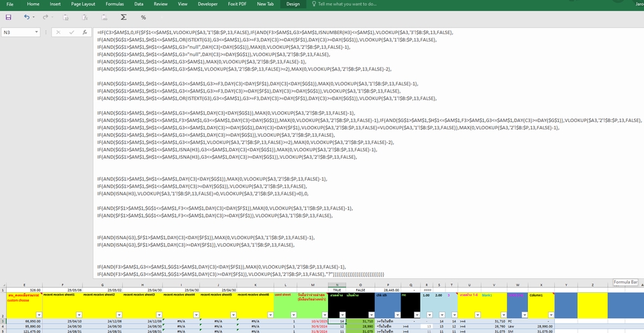Click the Cancel X icon beside formula bar
The height and width of the screenshot is (333, 644).
58,31
